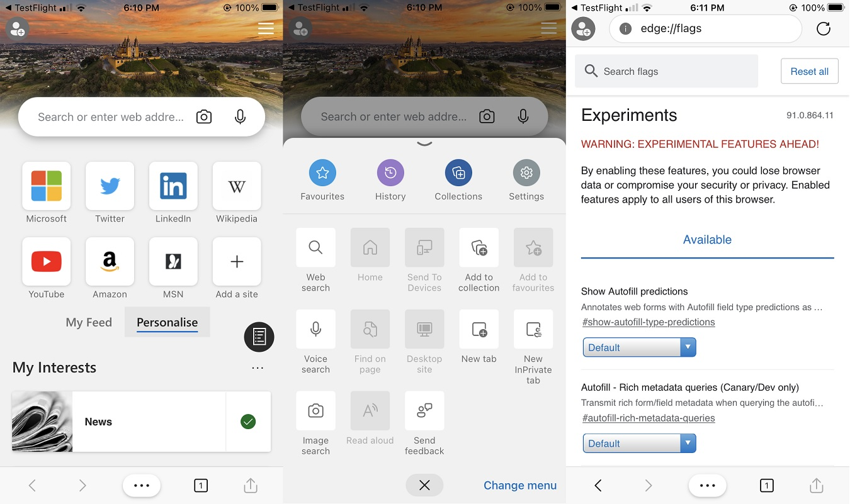Open the My Interests three-dot options
This screenshot has width=850, height=504.
[258, 368]
